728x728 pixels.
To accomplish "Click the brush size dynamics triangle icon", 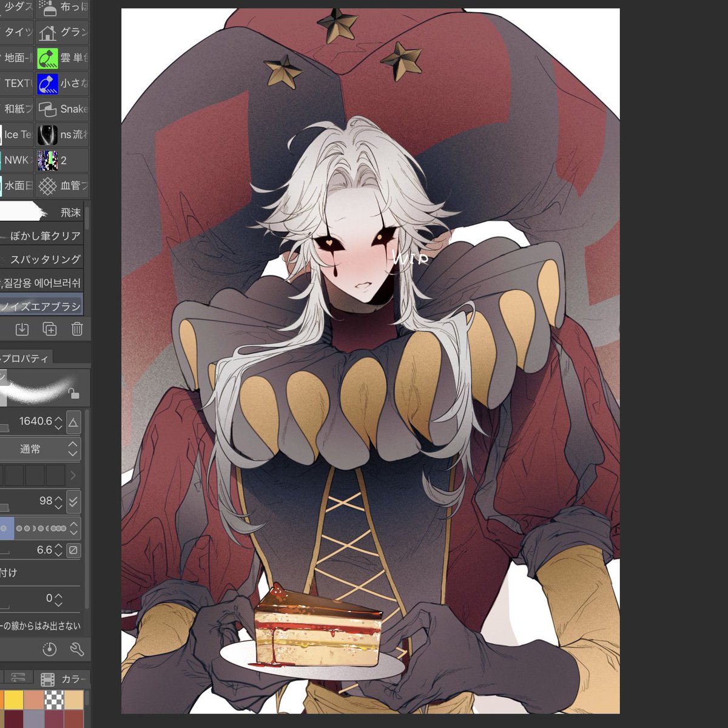I will pyautogui.click(x=73, y=422).
